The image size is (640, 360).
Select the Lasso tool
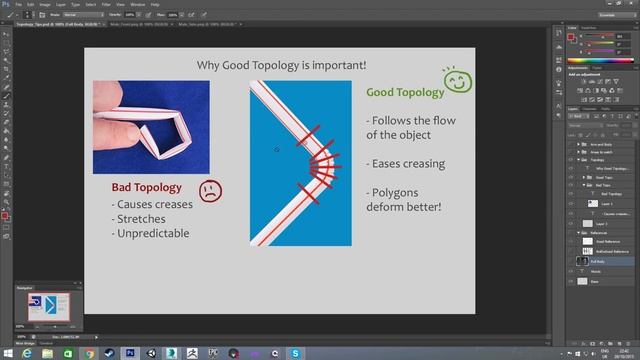click(6, 52)
